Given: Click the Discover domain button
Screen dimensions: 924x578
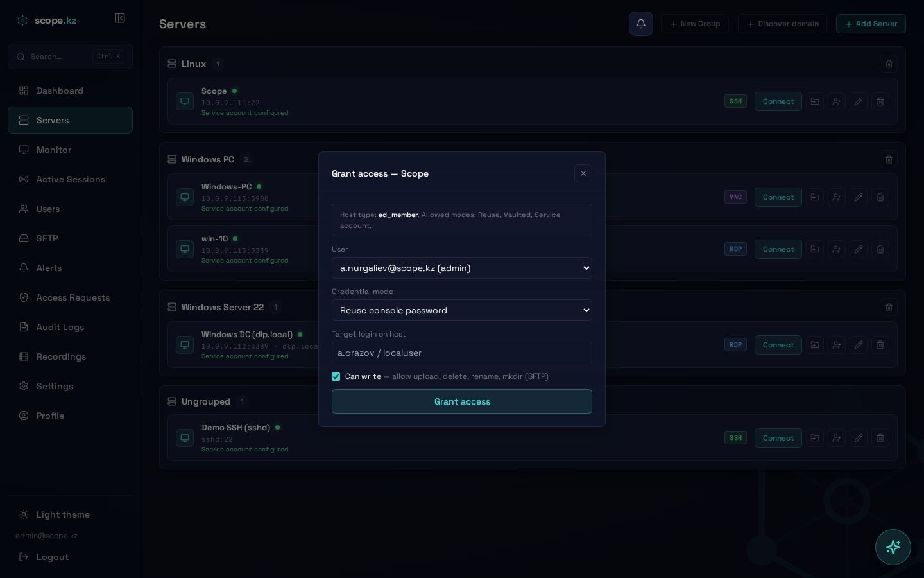Looking at the screenshot, I should coord(782,24).
